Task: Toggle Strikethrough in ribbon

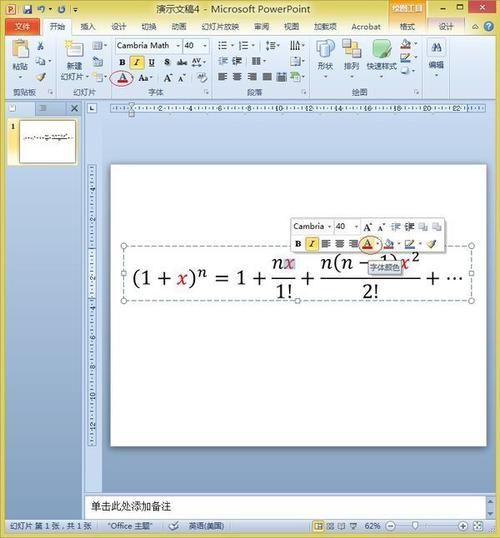Action: click(182, 62)
